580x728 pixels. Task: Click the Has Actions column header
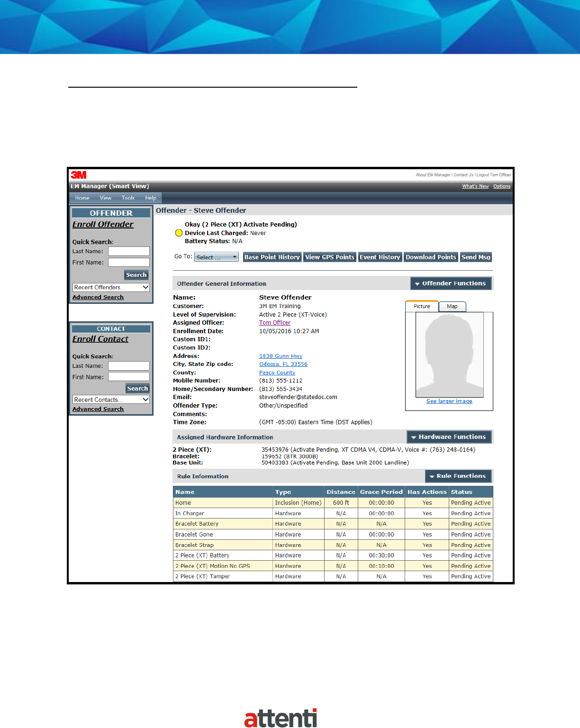(427, 492)
